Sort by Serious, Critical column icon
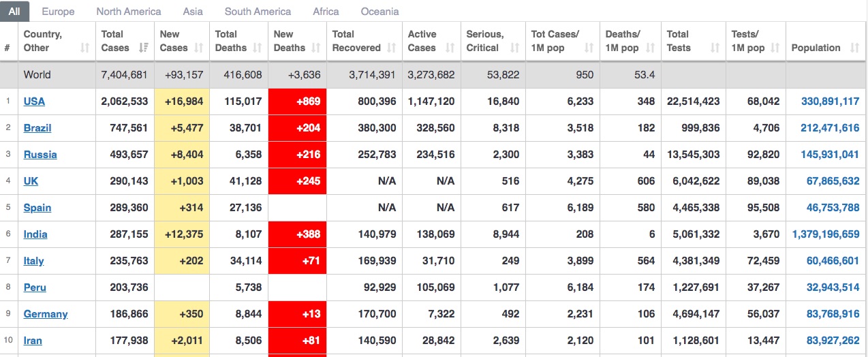868x357 pixels. (515, 48)
